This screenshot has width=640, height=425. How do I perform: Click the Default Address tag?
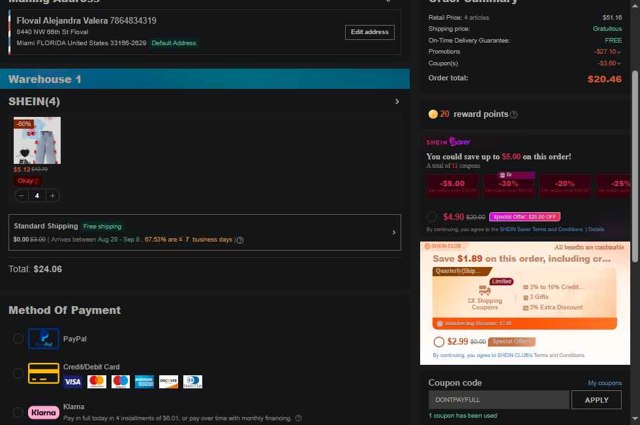(x=173, y=43)
